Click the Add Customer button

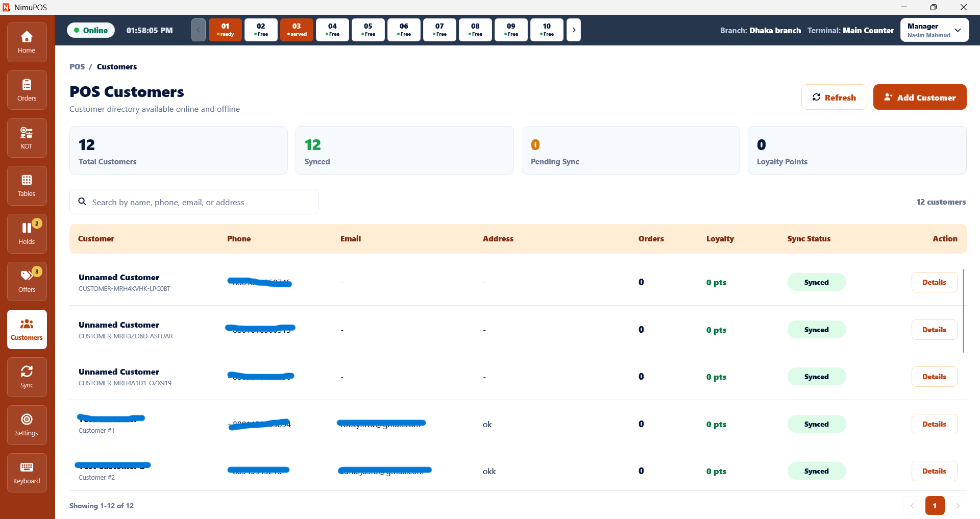[x=920, y=97]
